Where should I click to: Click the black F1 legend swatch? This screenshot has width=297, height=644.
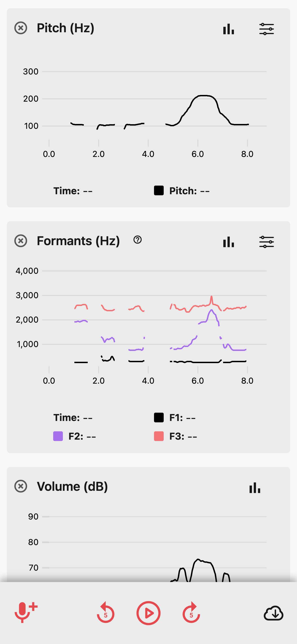[159, 417]
